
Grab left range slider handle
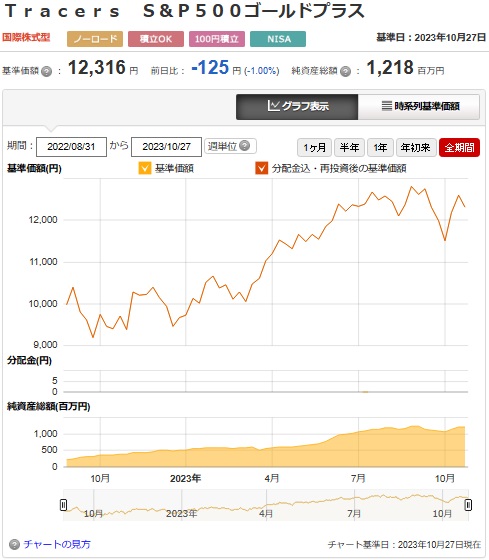(x=64, y=505)
